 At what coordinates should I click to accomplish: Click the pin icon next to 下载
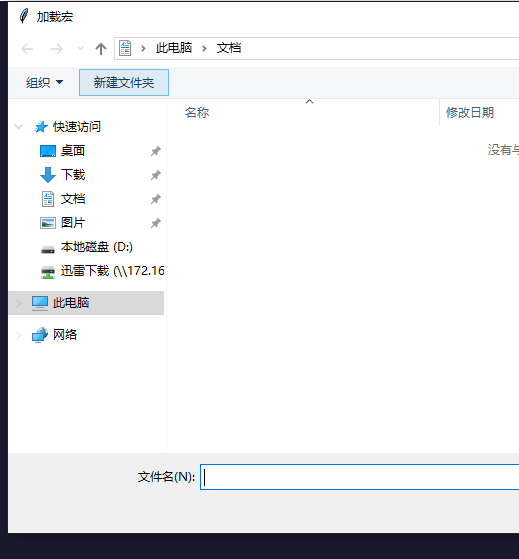click(x=155, y=175)
